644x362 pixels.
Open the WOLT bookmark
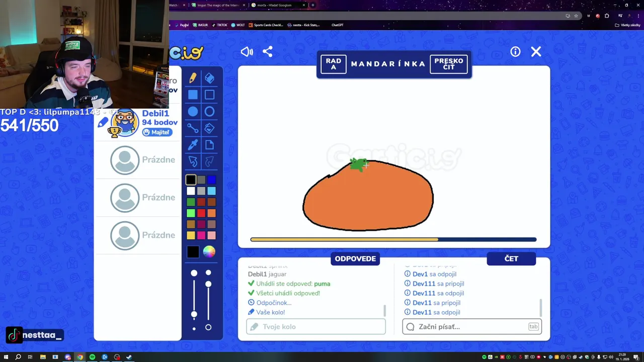(x=238, y=25)
